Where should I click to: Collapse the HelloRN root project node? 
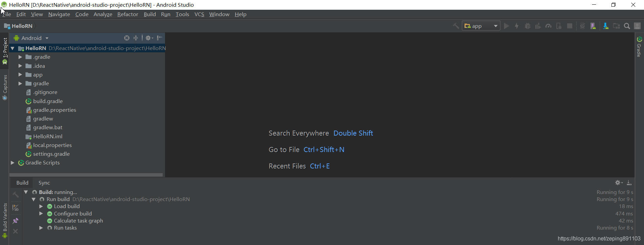tap(12, 48)
